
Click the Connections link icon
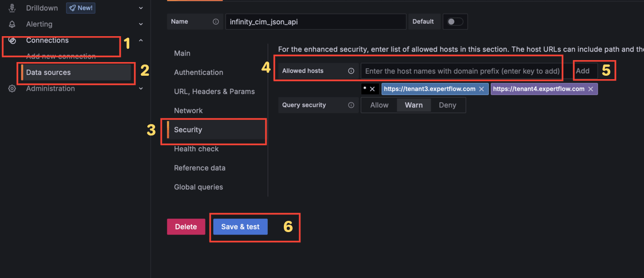pos(12,41)
